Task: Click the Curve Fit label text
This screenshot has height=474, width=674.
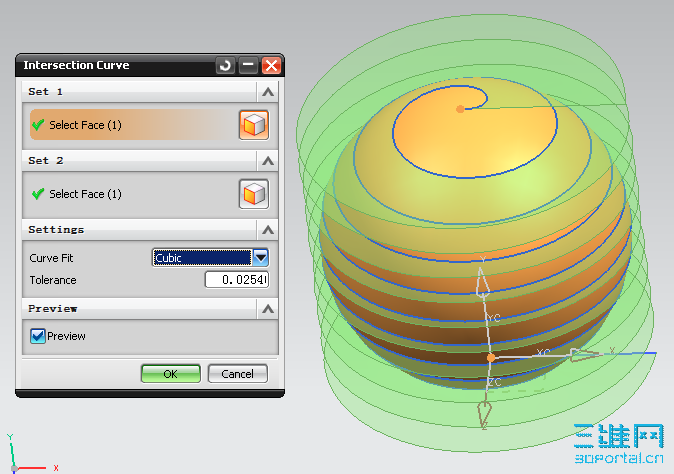Action: click(x=51, y=258)
